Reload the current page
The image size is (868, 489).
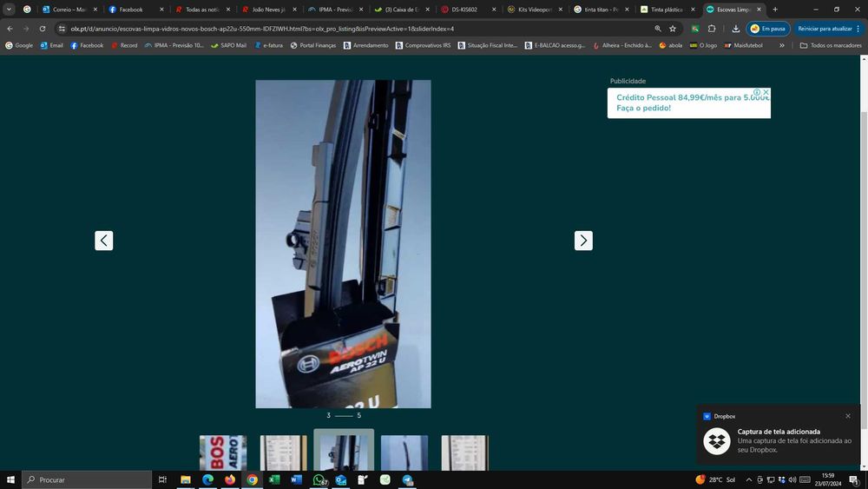[x=42, y=29]
